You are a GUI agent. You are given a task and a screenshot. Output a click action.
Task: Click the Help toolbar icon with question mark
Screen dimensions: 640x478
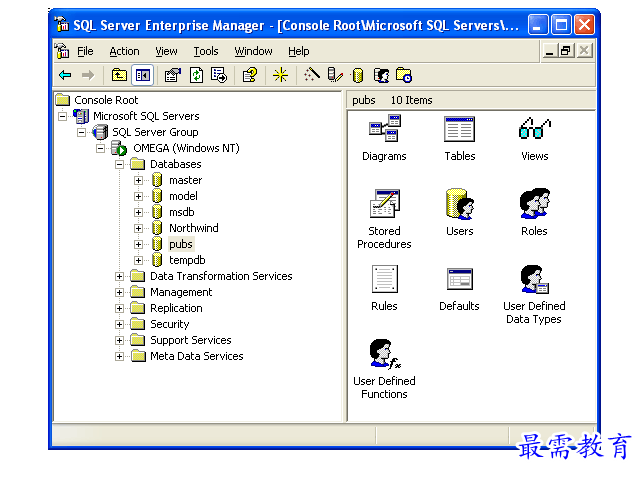[250, 75]
